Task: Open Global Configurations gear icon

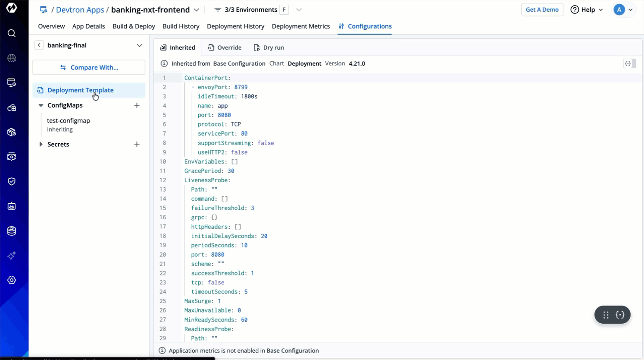Action: 12,280
